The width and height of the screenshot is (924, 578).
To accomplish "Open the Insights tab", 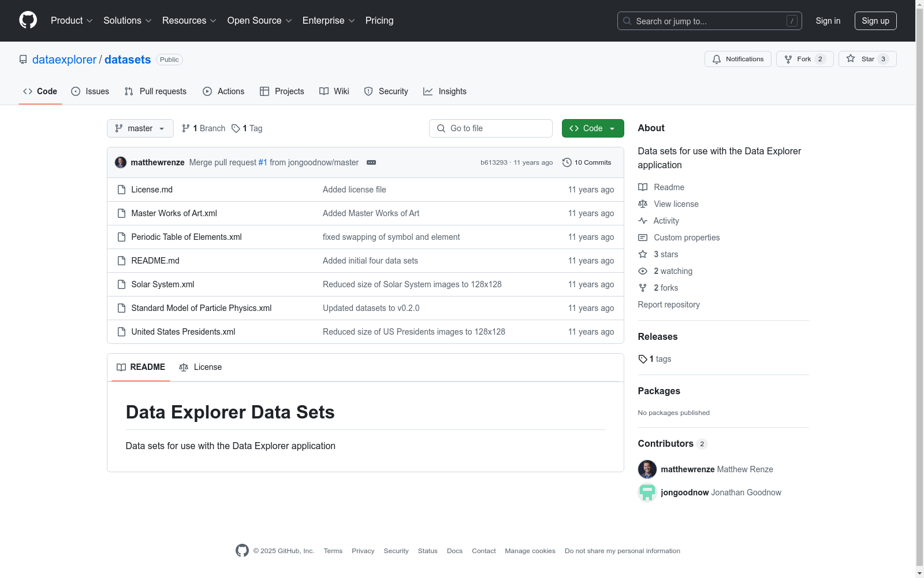I will coord(445,91).
